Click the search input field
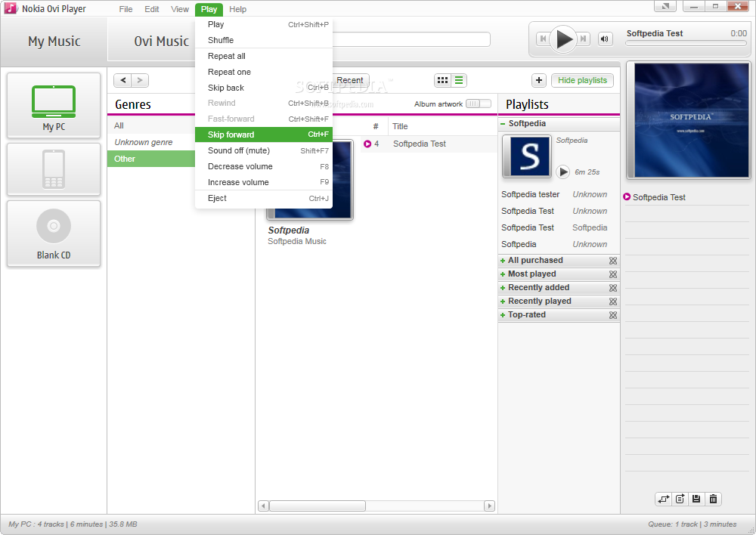Image resolution: width=756 pixels, height=535 pixels. click(411, 39)
